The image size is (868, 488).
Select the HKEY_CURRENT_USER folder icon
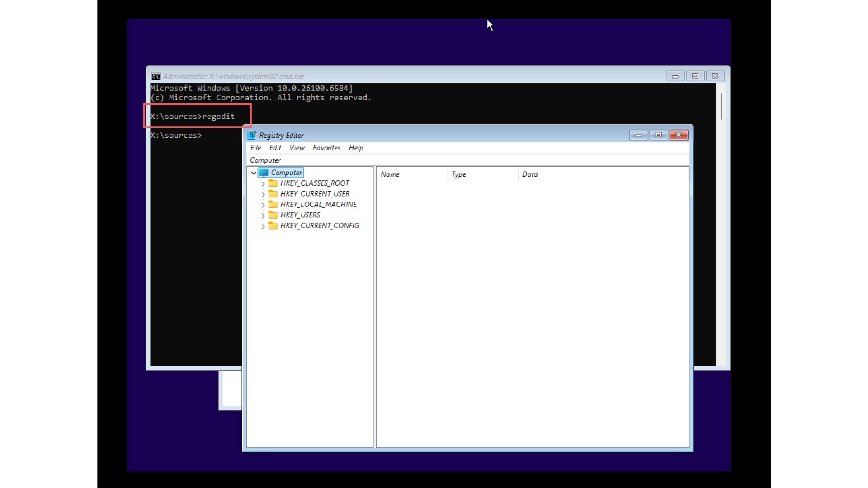[273, 193]
